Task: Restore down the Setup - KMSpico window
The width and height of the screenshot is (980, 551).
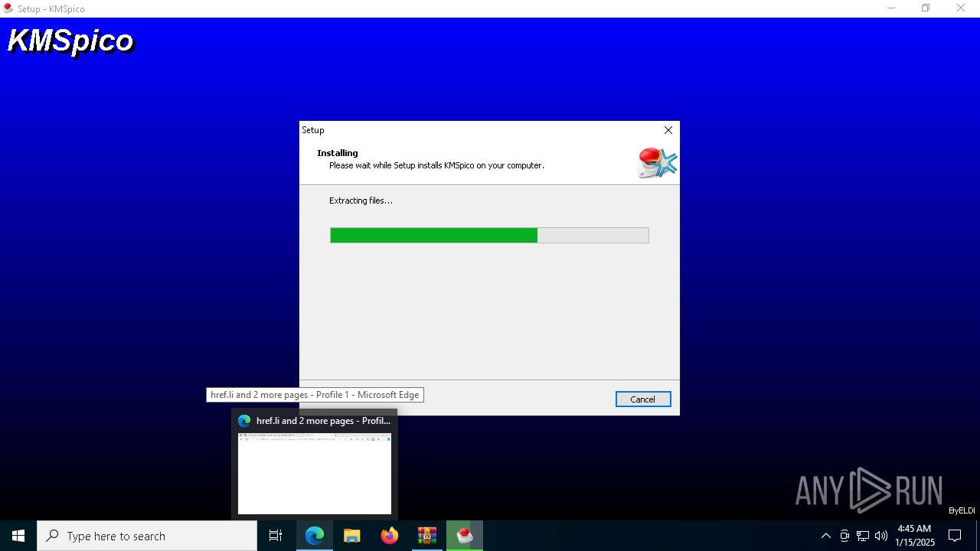Action: click(x=926, y=8)
